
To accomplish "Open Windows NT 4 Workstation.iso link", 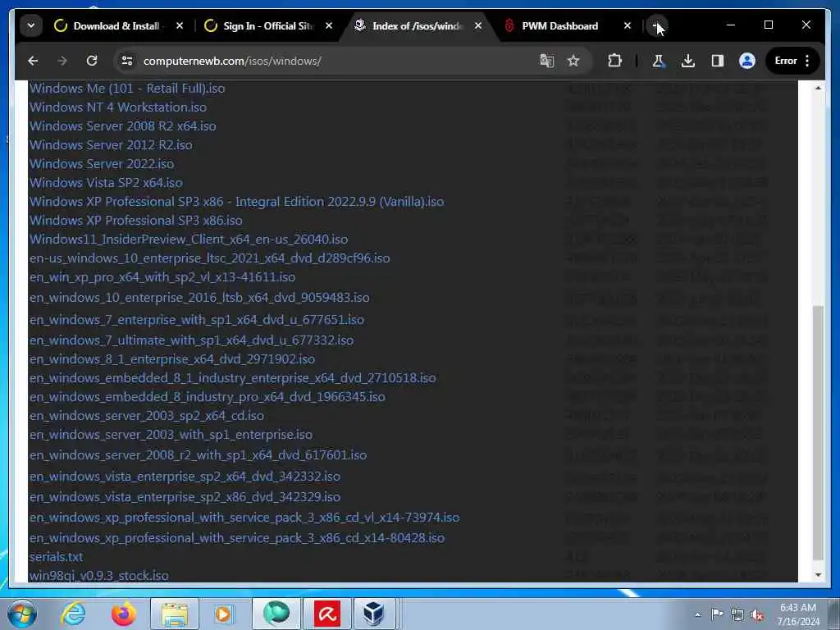I will click(x=118, y=107).
